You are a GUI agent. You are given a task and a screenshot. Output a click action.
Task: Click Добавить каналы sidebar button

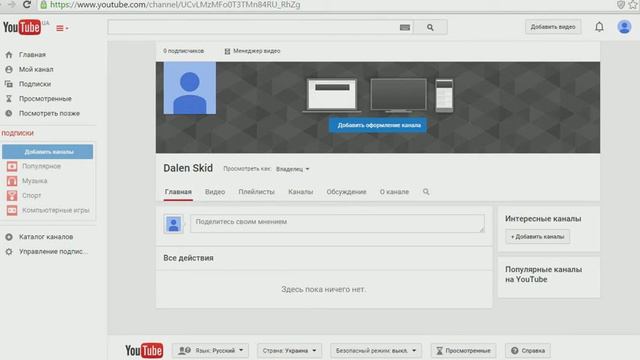click(x=48, y=152)
